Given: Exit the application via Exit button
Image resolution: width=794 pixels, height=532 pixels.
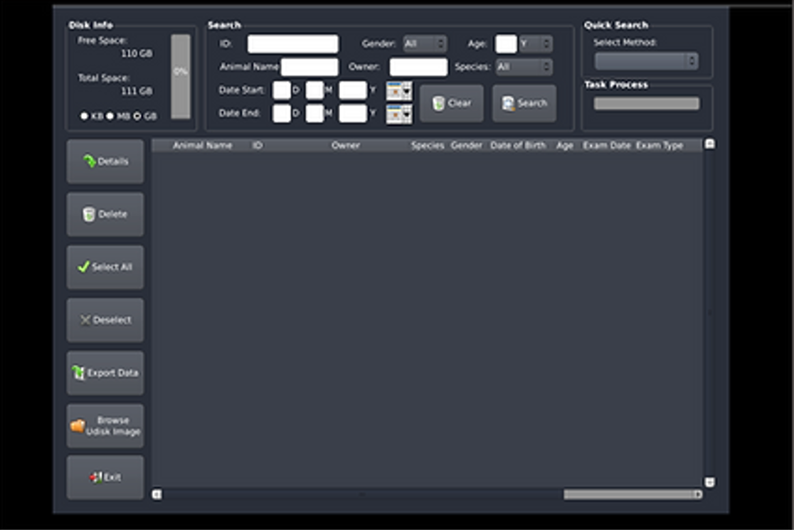Looking at the screenshot, I should coord(105,477).
